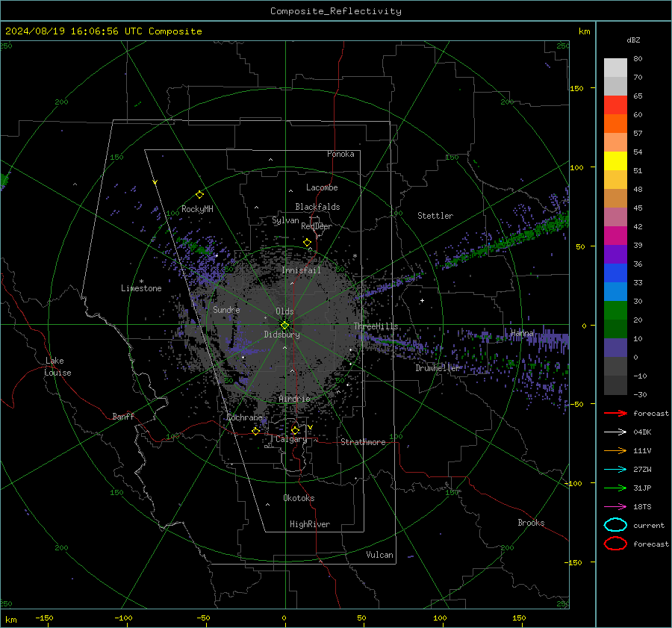Click the Composite_Reflectivity title
Screen dimensions: 672x628
coord(335,11)
